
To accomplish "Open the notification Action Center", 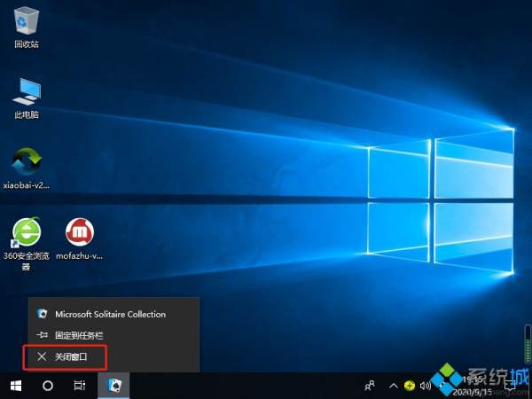I will coord(511,386).
